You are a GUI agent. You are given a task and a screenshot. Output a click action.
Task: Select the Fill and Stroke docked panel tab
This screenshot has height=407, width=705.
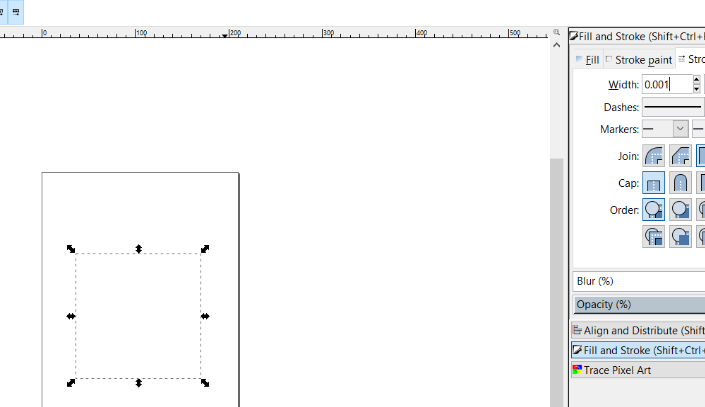638,350
